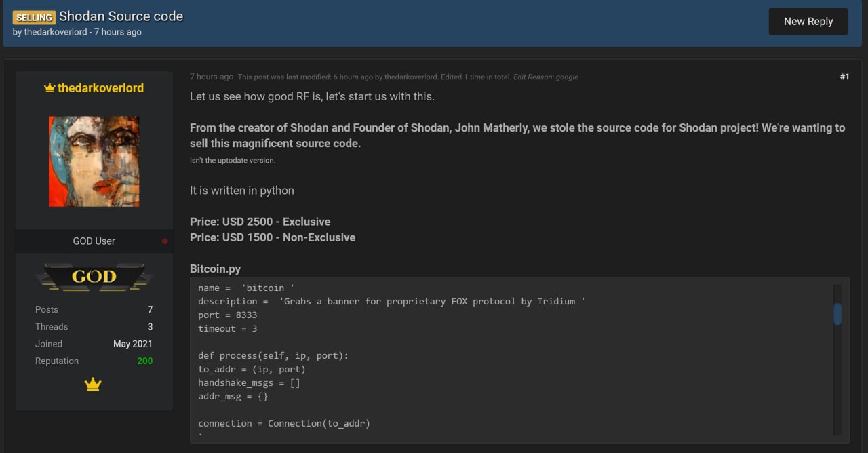Click the code line timeout = 3

click(228, 328)
